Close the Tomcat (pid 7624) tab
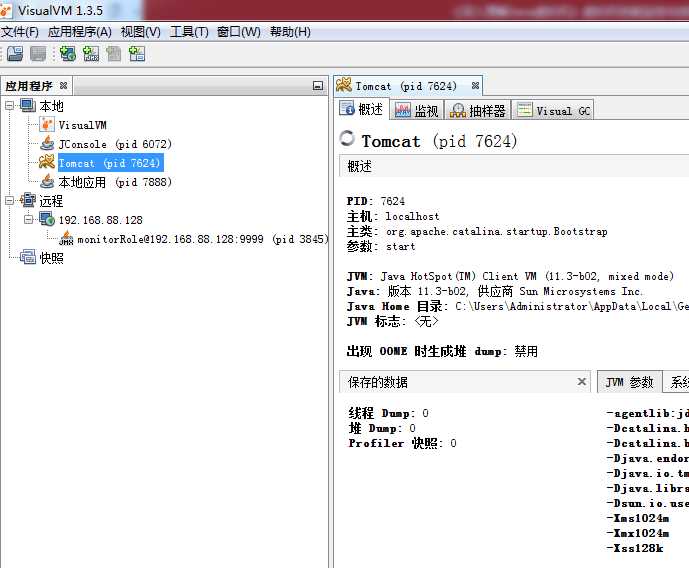 475,85
